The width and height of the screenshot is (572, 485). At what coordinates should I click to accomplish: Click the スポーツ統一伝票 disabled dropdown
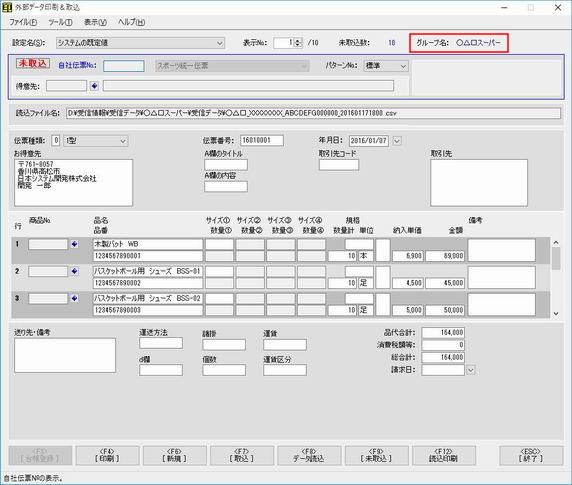pyautogui.click(x=232, y=66)
